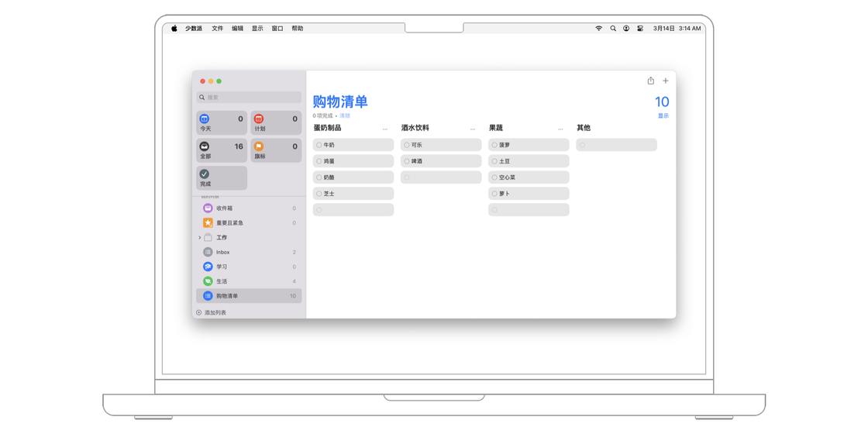Open the 显示 menu in menu bar
Viewport: 868px width, 434px height.
coord(257,28)
